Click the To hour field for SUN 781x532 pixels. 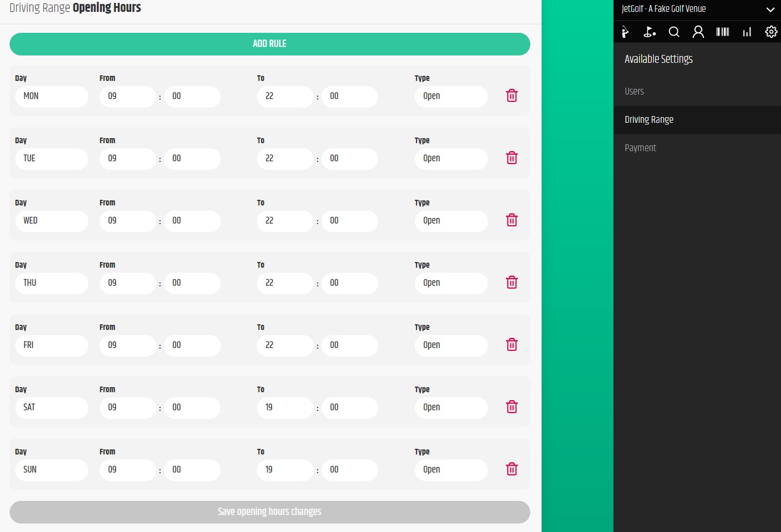coord(285,470)
